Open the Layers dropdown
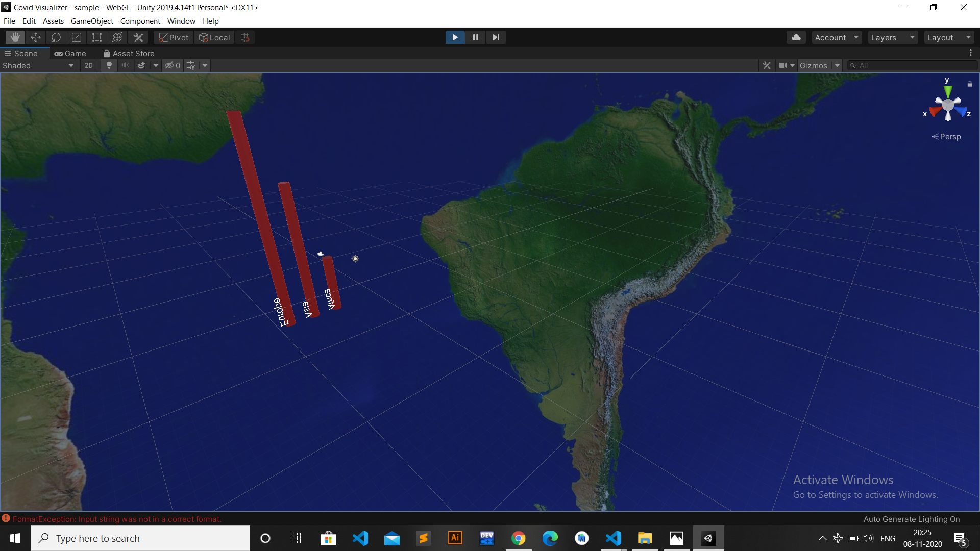Screen dimensions: 980x551 click(892, 37)
